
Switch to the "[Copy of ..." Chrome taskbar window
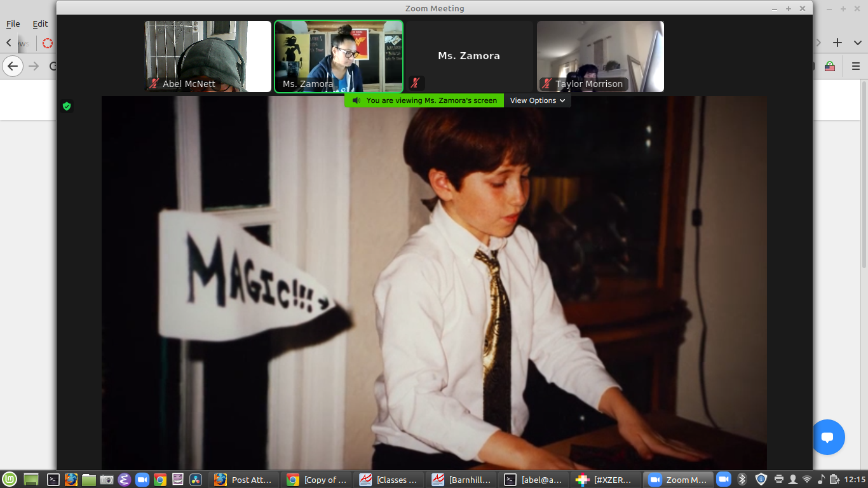point(316,480)
